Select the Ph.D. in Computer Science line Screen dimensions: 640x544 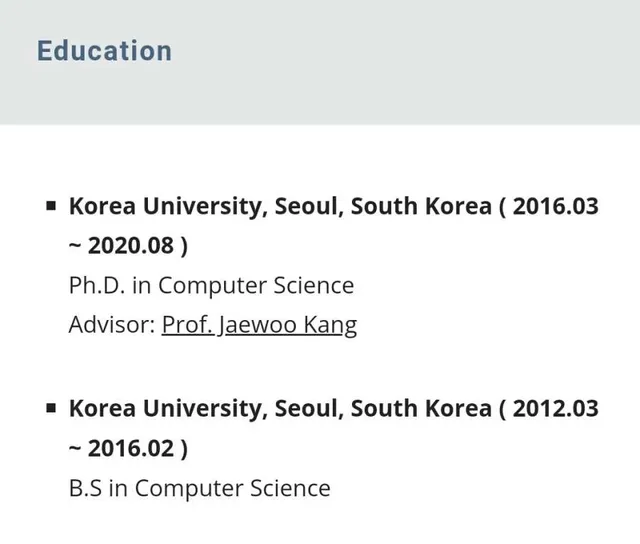click(211, 285)
